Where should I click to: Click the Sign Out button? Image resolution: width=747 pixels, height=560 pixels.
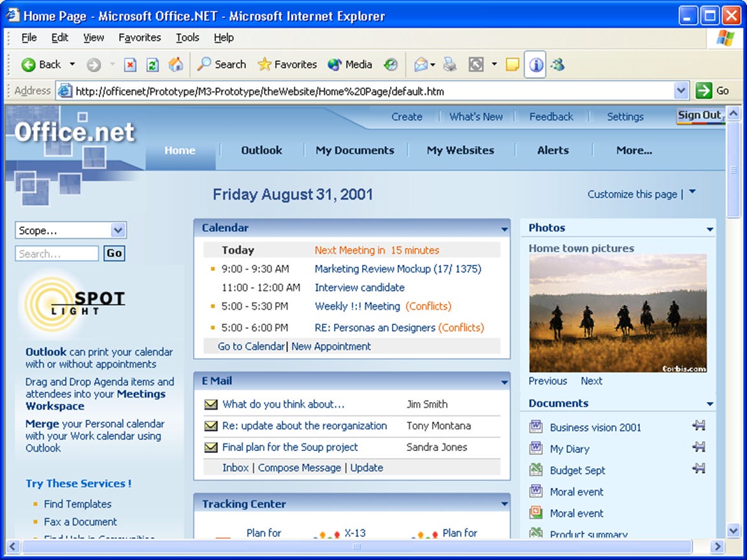[700, 116]
